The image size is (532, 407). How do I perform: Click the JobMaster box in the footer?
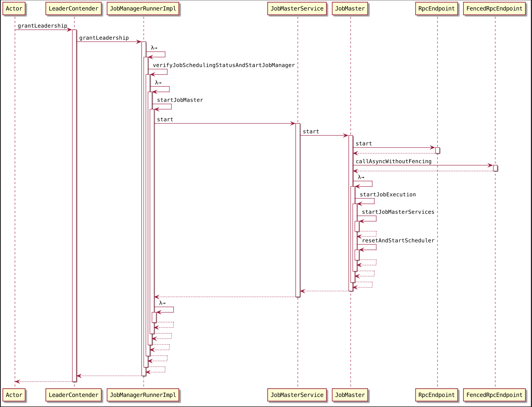[350, 395]
